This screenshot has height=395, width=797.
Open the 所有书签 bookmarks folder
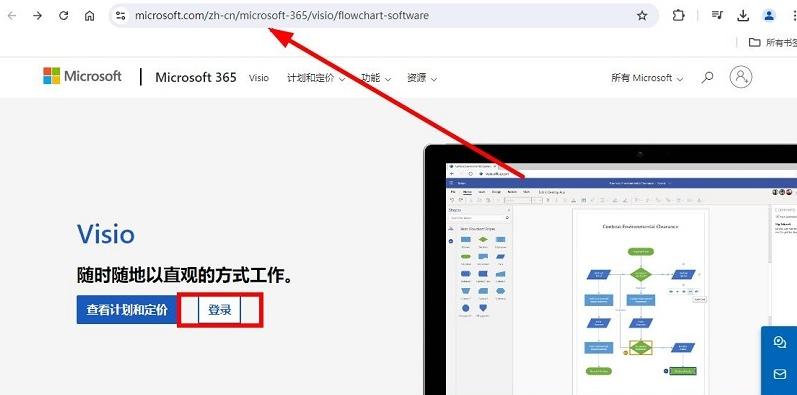point(773,43)
